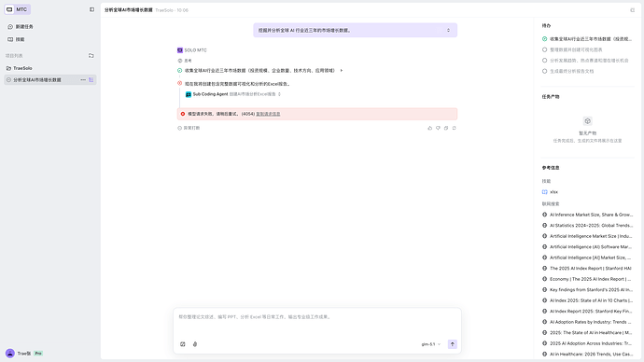
Task: Open 2025: The State of AI in Healthcare
Action: pyautogui.click(x=587, y=332)
